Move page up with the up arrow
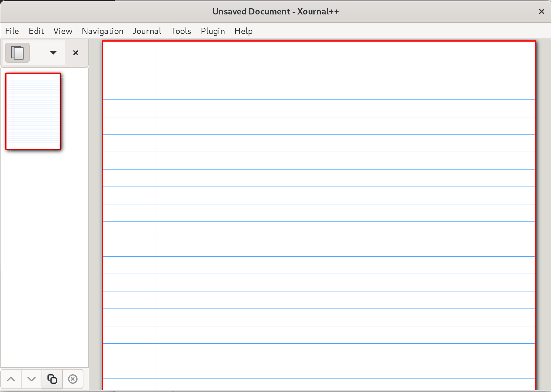The width and height of the screenshot is (551, 392). pyautogui.click(x=11, y=379)
